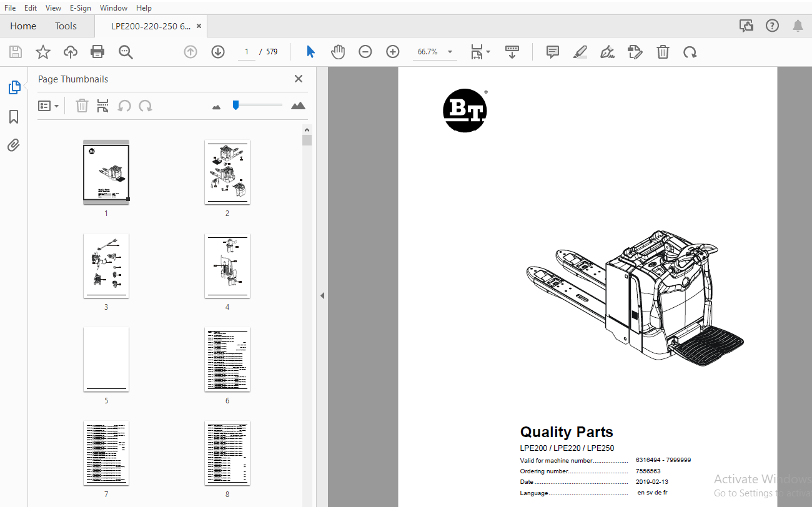Select the LPE200-220-250 document tab

pos(151,26)
